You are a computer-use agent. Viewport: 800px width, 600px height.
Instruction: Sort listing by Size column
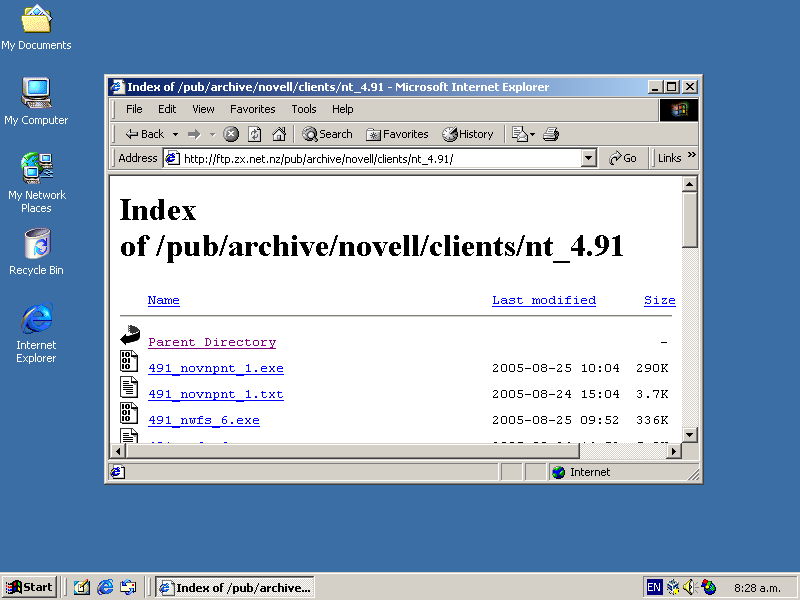coord(660,300)
